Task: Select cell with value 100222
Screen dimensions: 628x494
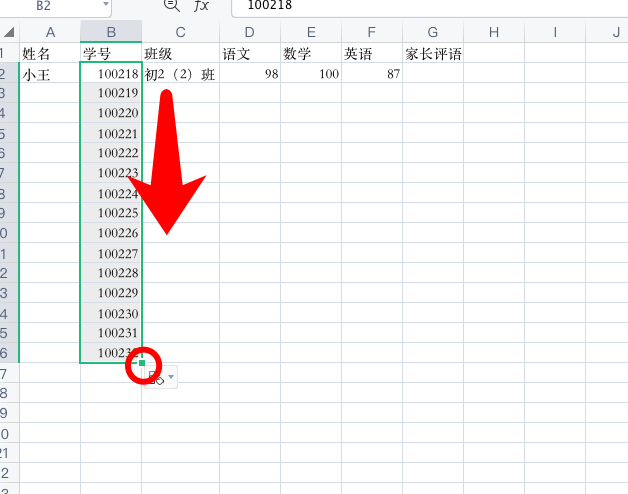Action: 111,153
